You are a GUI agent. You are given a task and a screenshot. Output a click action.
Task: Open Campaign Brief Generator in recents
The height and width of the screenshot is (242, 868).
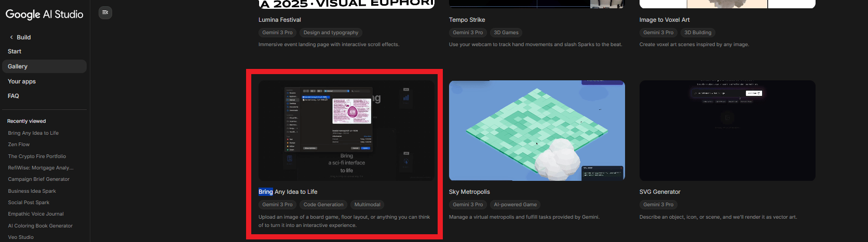tap(38, 179)
